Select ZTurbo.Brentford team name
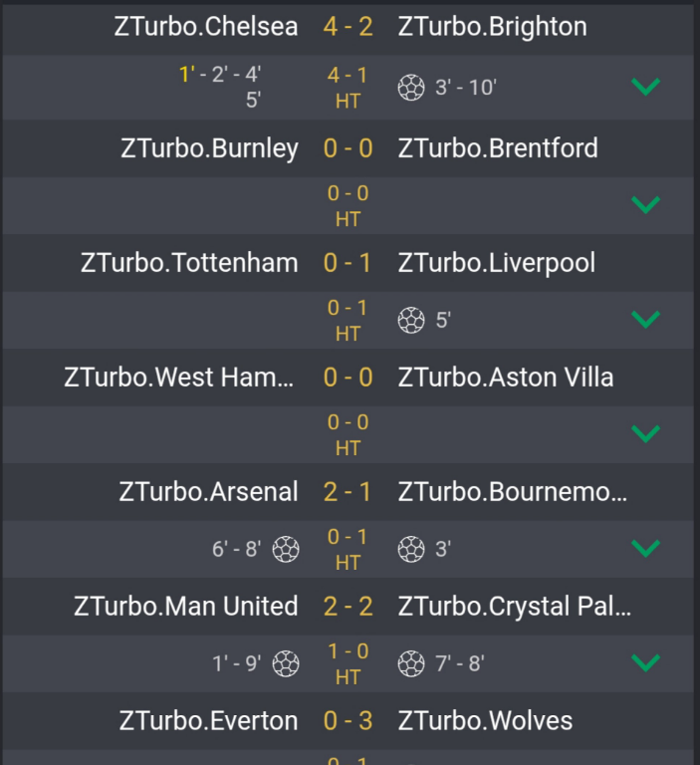Viewport: 700px width, 765px height. [x=498, y=148]
